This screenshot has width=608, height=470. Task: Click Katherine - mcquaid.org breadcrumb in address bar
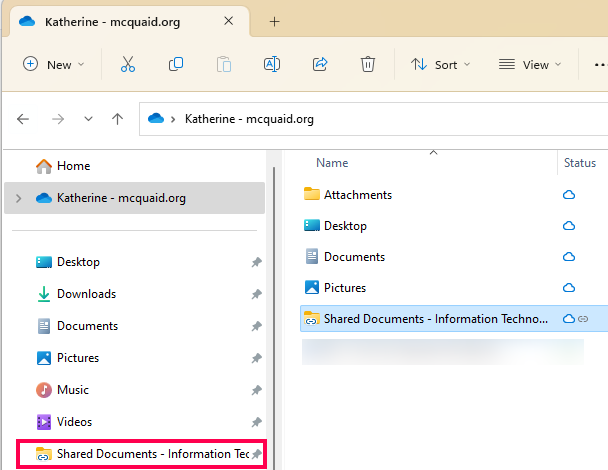[249, 119]
